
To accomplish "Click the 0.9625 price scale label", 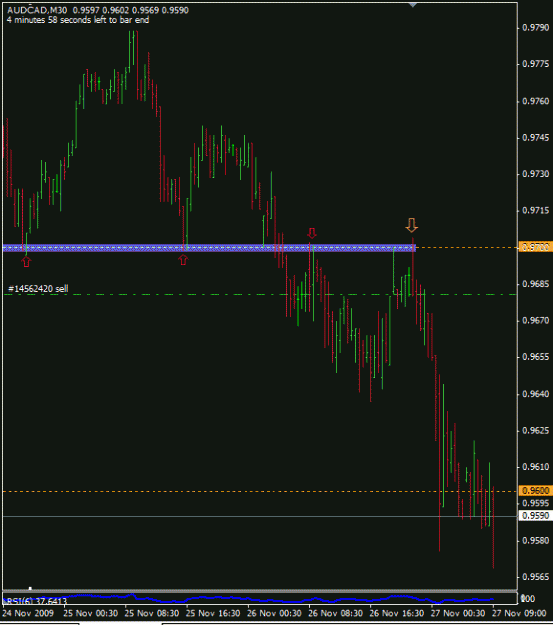I will (x=535, y=431).
